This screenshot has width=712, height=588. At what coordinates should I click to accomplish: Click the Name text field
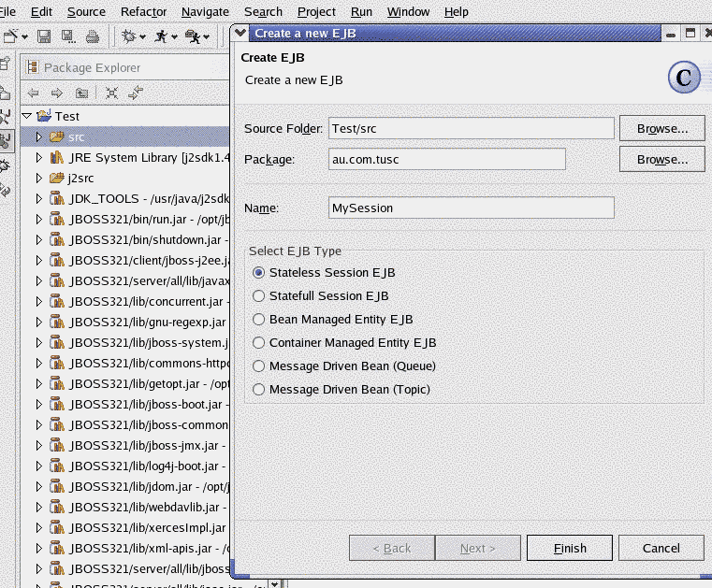click(472, 208)
